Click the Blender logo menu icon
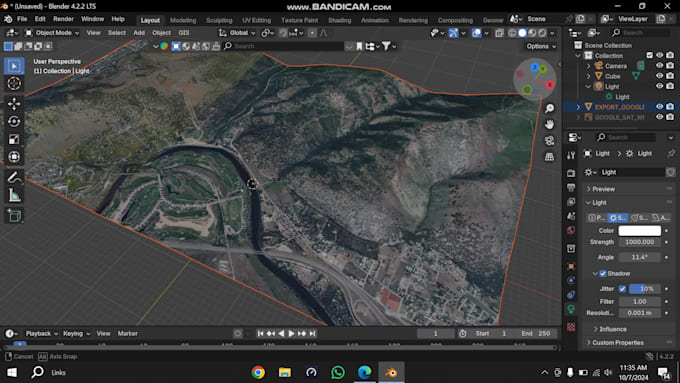The height and width of the screenshot is (383, 680). pyautogui.click(x=8, y=19)
